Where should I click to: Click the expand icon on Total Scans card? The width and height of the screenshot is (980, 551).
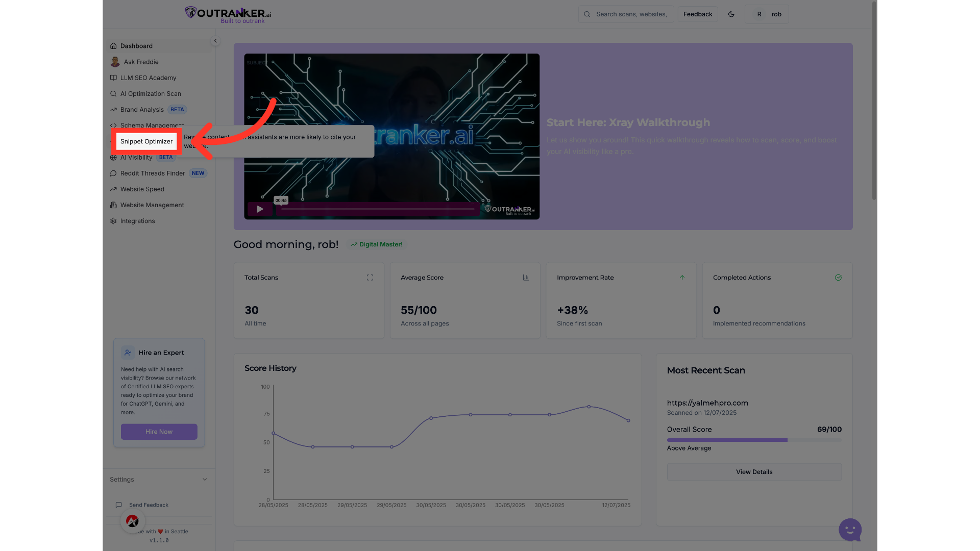370,278
